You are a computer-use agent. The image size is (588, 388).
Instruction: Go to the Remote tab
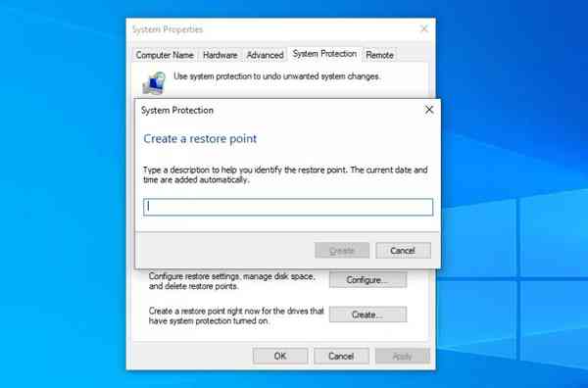click(x=379, y=55)
